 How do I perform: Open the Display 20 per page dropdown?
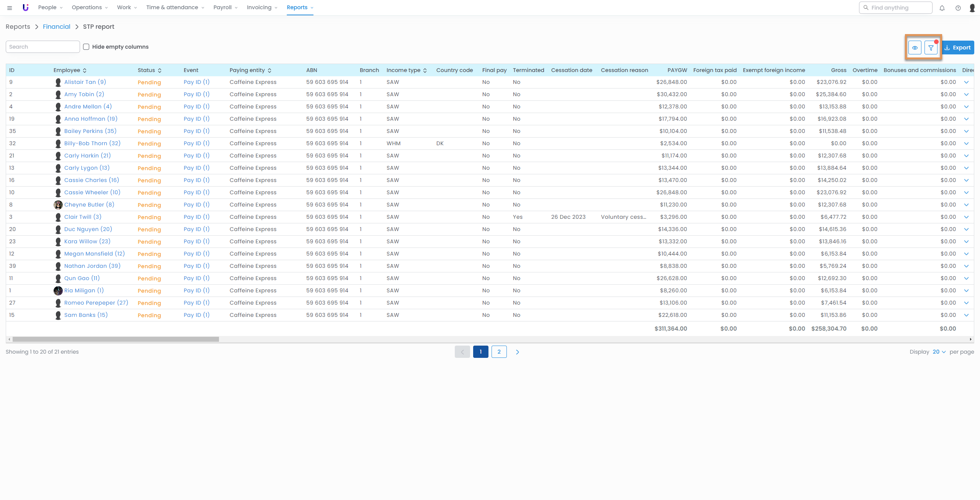(939, 352)
